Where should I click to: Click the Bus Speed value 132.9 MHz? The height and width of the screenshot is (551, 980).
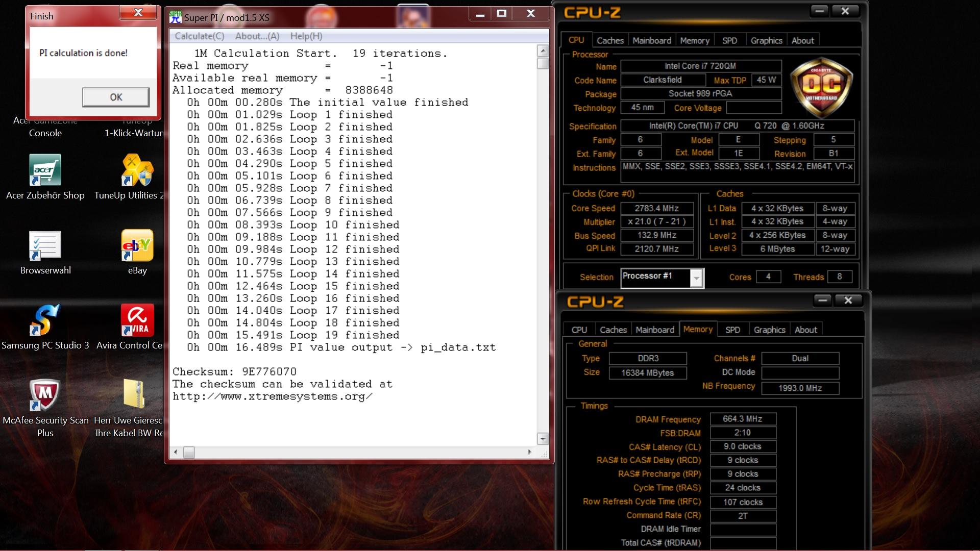point(656,235)
